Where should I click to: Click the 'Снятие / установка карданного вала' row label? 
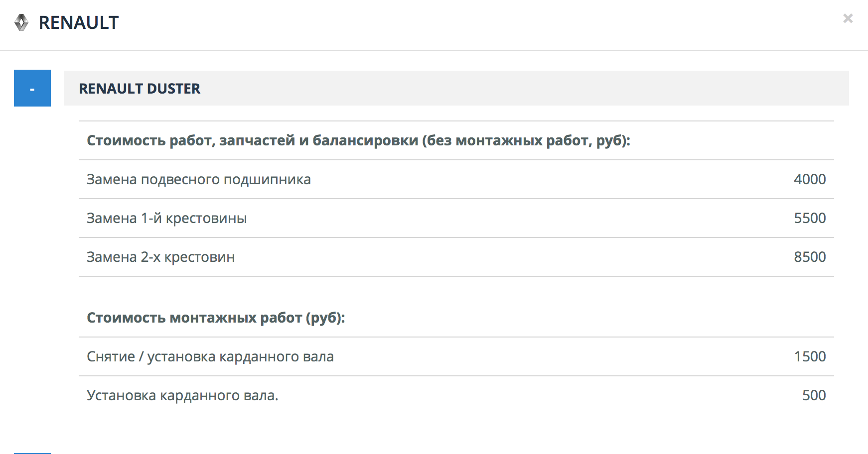click(210, 356)
